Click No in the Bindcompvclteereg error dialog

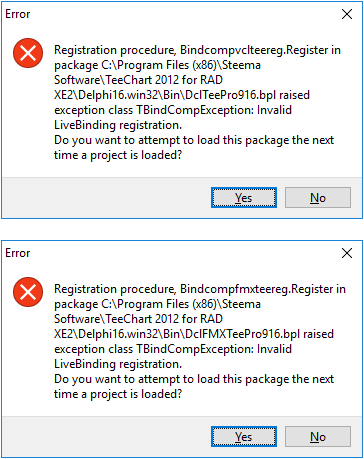pyautogui.click(x=318, y=198)
